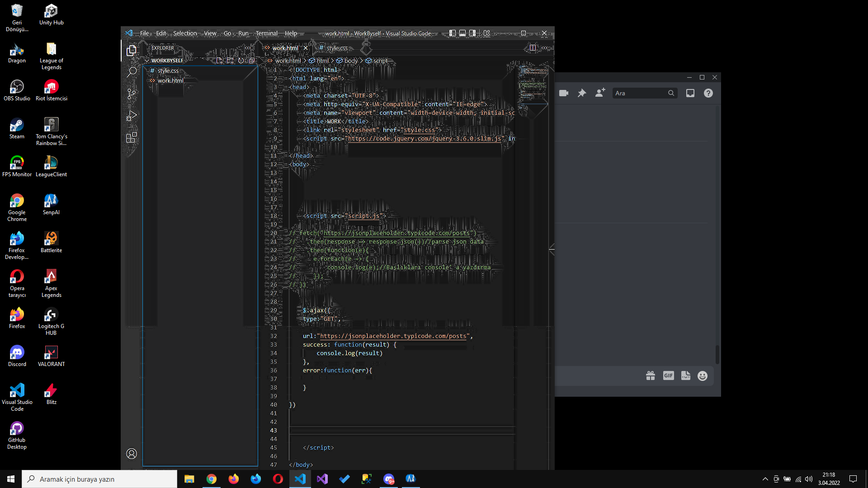Click the New Folder icon in Explorer
This screenshot has height=488, width=868.
230,61
